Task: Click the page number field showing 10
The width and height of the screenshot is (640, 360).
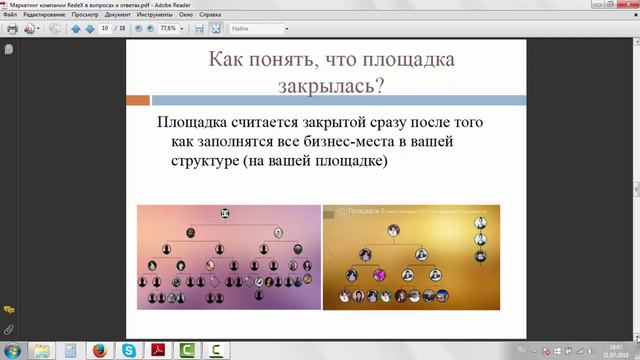Action: tap(105, 28)
